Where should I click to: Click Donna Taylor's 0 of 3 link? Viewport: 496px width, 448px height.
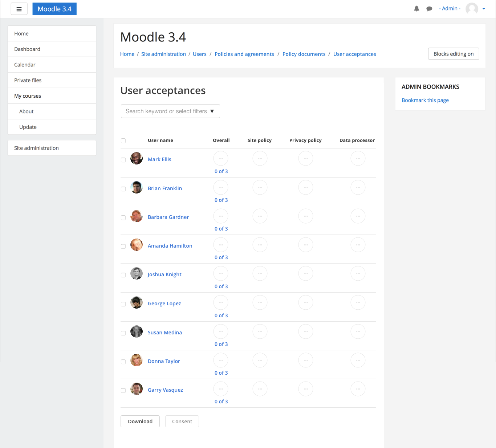pos(221,373)
